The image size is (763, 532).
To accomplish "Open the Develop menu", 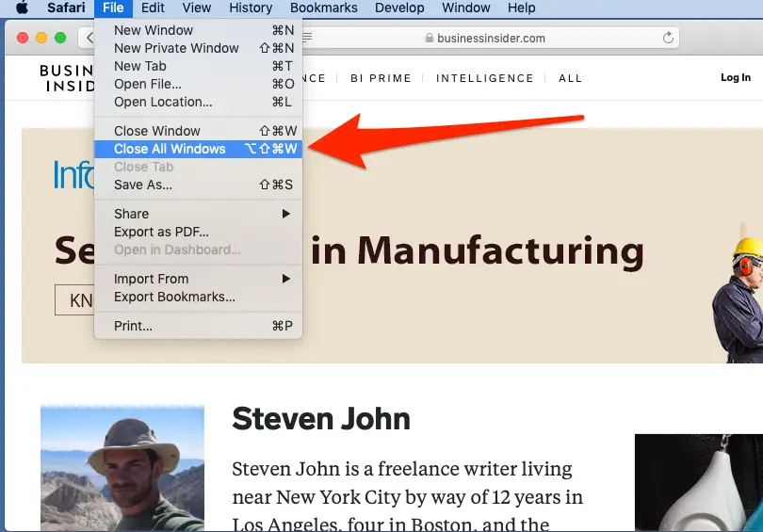I will [399, 8].
